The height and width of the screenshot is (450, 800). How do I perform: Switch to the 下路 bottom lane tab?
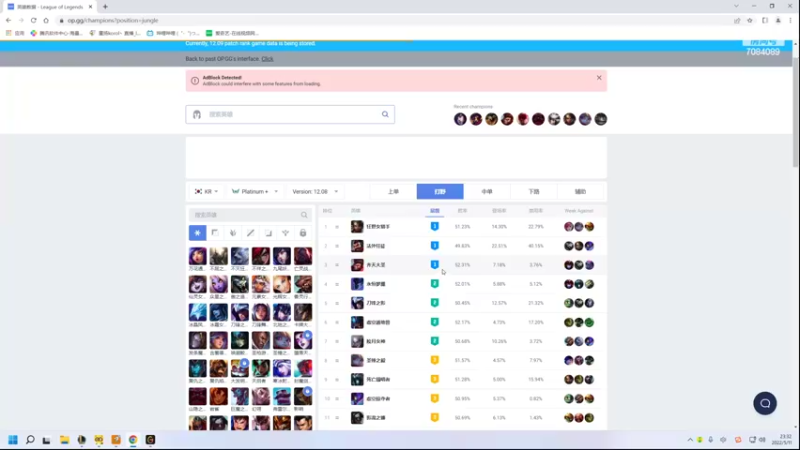pyautogui.click(x=534, y=191)
